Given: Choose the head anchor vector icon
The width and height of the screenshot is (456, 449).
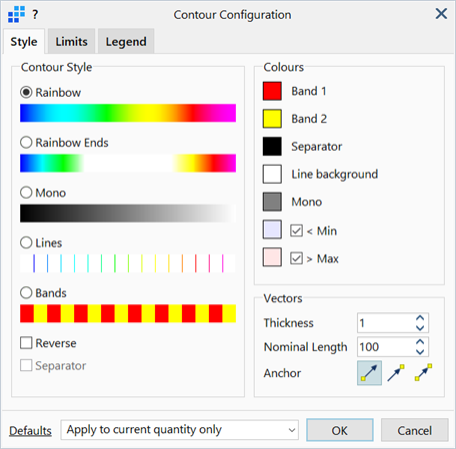Looking at the screenshot, I should coord(396,373).
